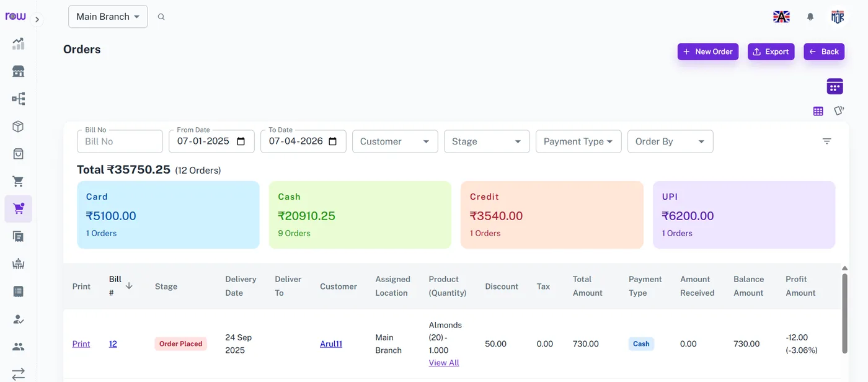Open the people group icon in sidebar
868x382 pixels.
coord(18,347)
